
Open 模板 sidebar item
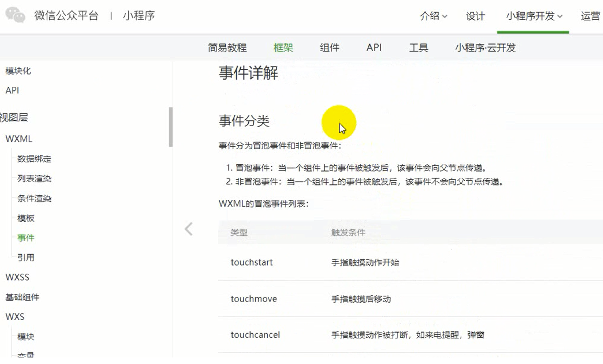click(26, 218)
